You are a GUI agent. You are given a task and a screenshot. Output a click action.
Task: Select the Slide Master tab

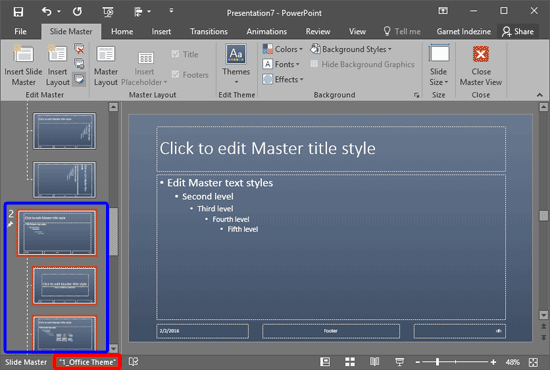(x=71, y=32)
